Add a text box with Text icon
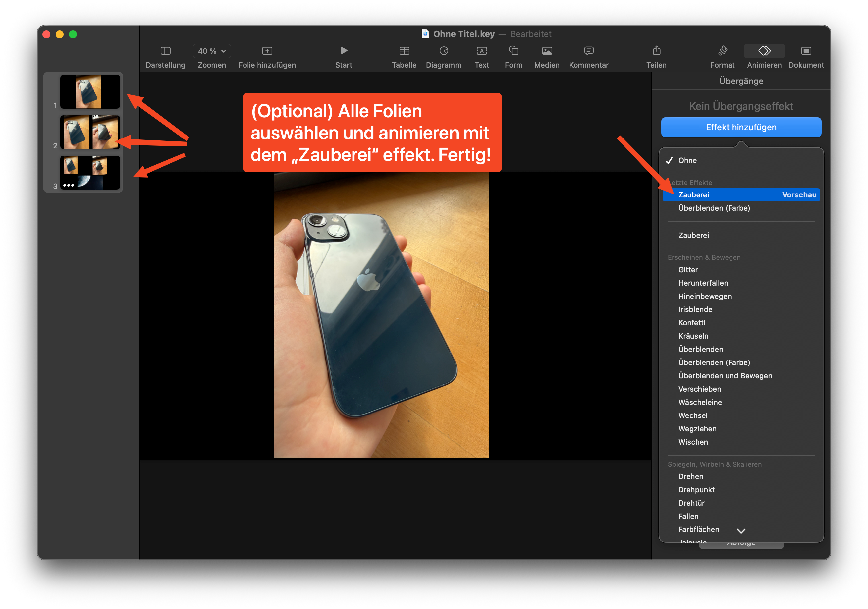Image resolution: width=868 pixels, height=609 pixels. pyautogui.click(x=481, y=51)
